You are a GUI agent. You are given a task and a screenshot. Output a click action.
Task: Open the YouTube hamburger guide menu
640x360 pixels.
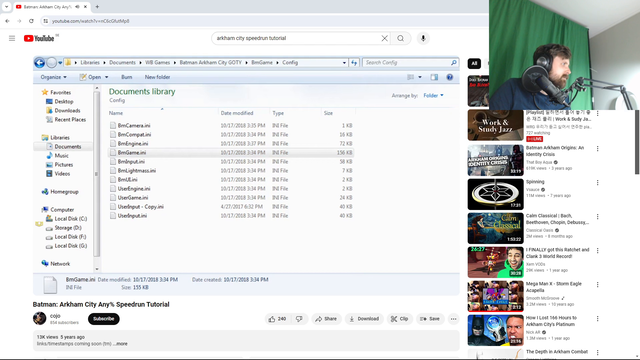(12, 38)
